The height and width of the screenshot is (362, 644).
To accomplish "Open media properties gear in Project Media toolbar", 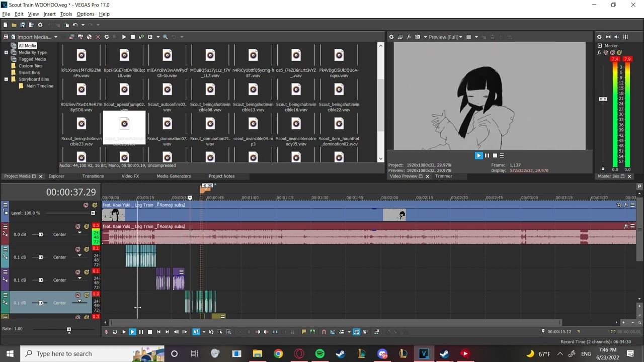I will click(x=106, y=37).
